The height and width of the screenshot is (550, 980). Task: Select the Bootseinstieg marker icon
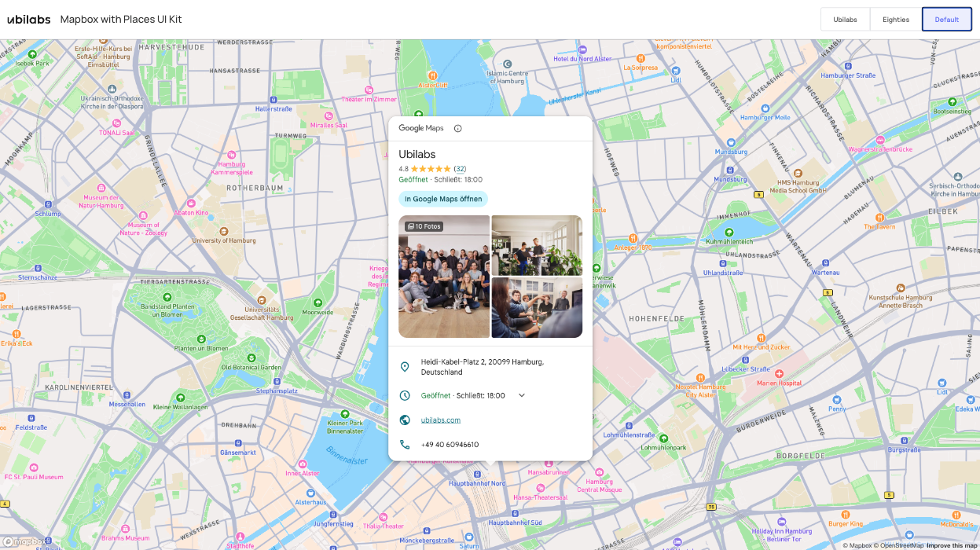[952, 101]
